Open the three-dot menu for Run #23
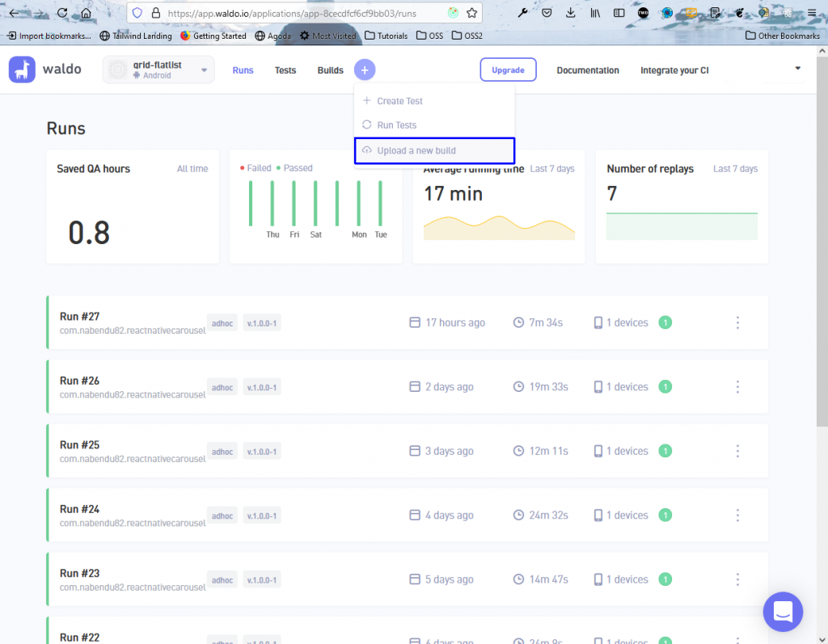Screen dimensions: 828x644 737,579
